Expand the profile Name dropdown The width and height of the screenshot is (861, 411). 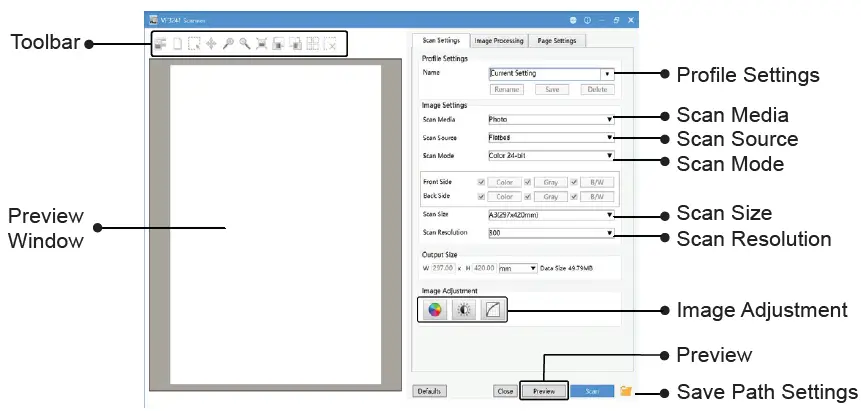point(607,74)
